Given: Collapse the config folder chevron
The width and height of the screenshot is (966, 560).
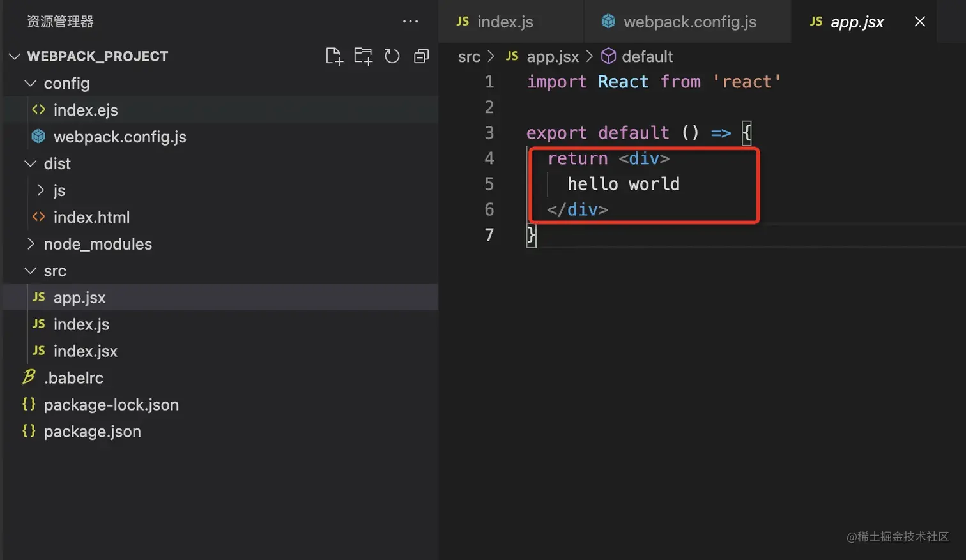Looking at the screenshot, I should pos(30,83).
